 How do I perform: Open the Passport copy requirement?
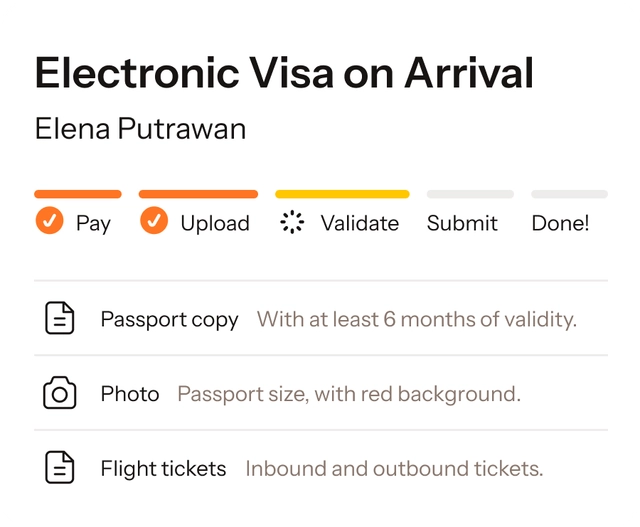[169, 320]
